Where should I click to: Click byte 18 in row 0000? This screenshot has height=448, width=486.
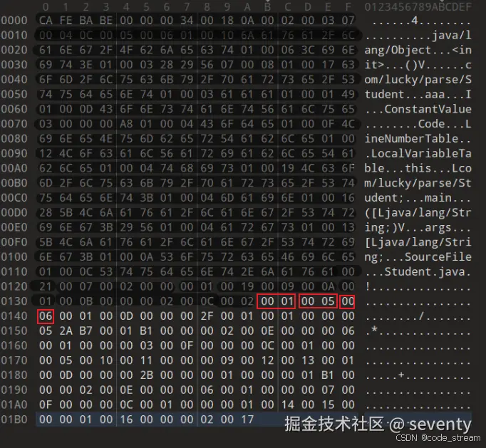227,21
